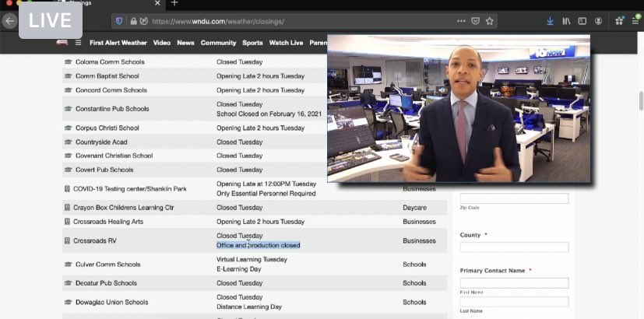The image size is (644, 319).
Task: Click the browser back arrow button
Action: point(9,21)
